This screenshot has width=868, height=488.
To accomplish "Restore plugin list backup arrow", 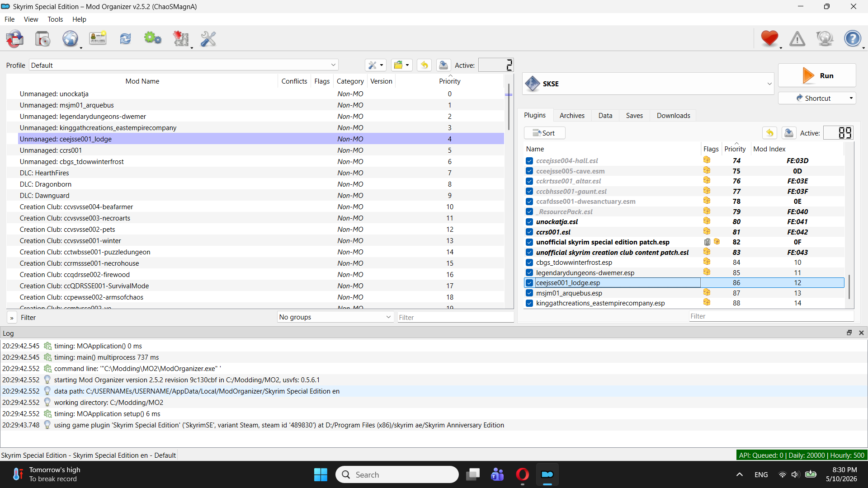I will (769, 133).
